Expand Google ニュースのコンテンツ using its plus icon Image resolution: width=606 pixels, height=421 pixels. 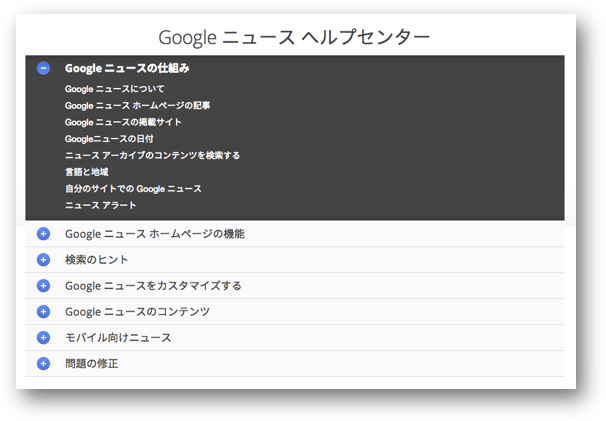pos(43,312)
